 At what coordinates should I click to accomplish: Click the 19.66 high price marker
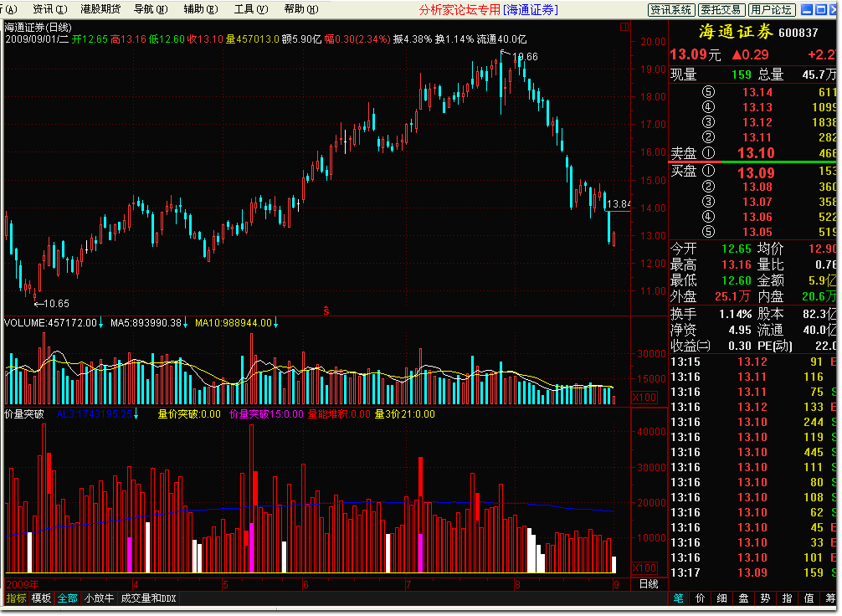coord(525,57)
